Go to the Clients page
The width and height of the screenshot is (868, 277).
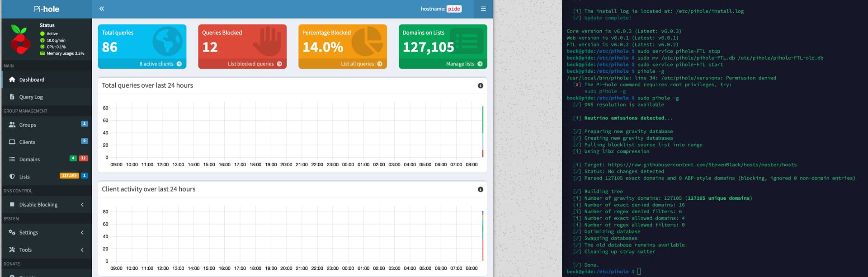(x=47, y=142)
